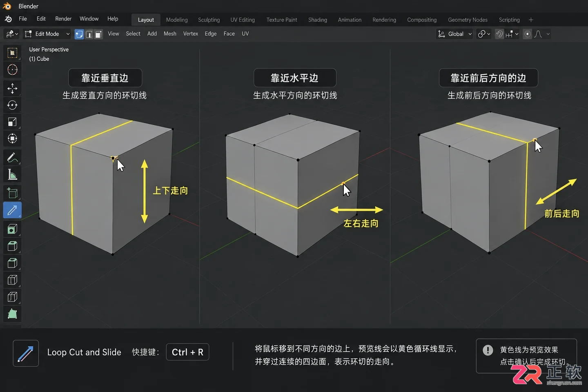Image resolution: width=588 pixels, height=392 pixels.
Task: Toggle snapping magnet
Action: click(499, 34)
